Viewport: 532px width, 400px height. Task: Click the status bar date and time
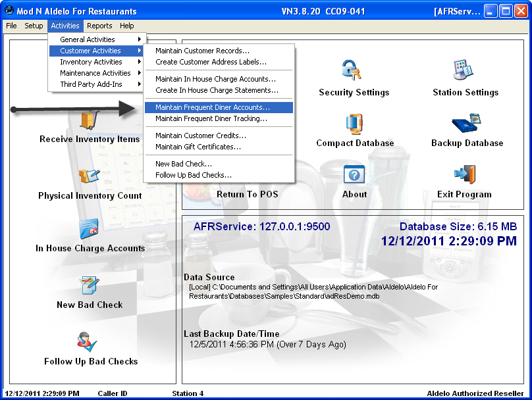pyautogui.click(x=41, y=393)
